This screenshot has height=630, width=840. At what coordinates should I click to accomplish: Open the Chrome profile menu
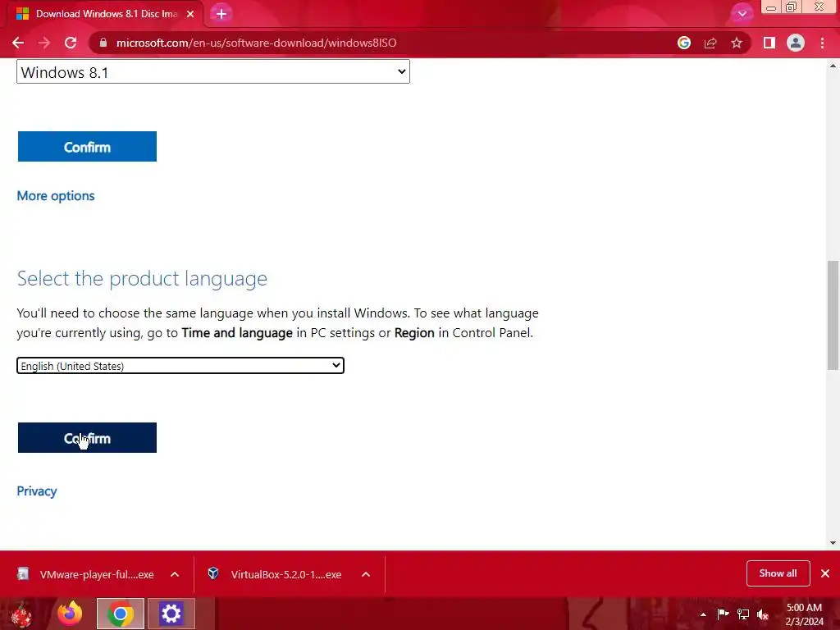click(796, 43)
